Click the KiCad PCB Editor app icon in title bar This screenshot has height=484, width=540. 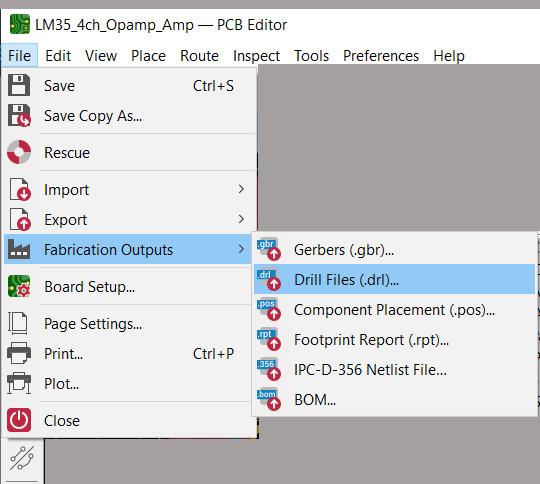[x=20, y=24]
